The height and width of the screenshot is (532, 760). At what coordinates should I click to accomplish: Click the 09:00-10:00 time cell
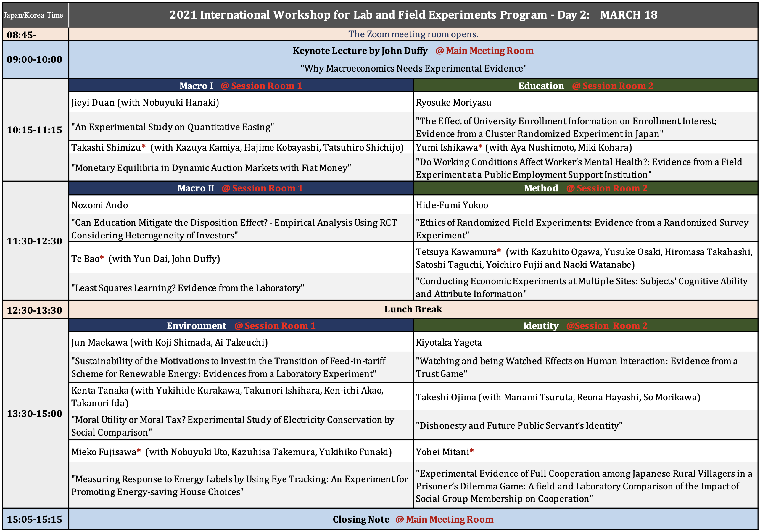tap(35, 59)
